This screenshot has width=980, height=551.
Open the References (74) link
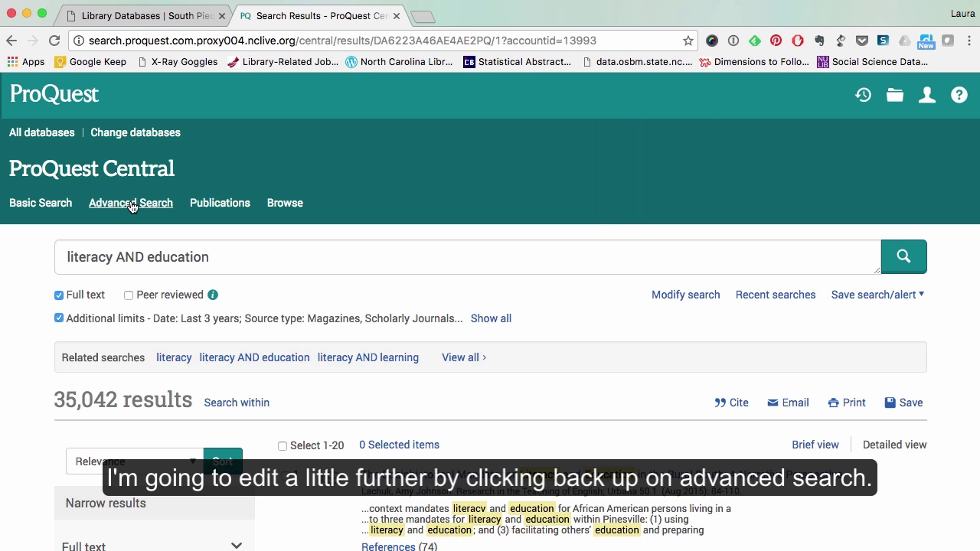click(x=399, y=546)
